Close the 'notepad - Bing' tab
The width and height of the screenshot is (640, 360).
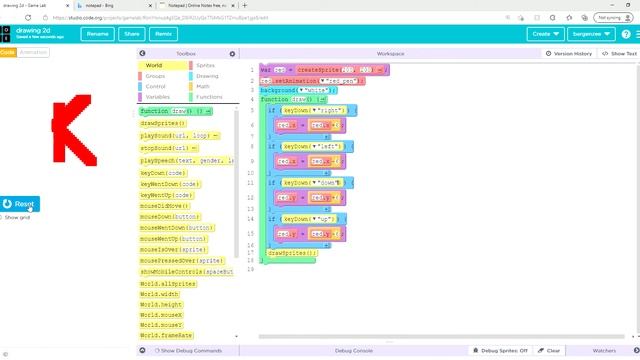[150, 6]
